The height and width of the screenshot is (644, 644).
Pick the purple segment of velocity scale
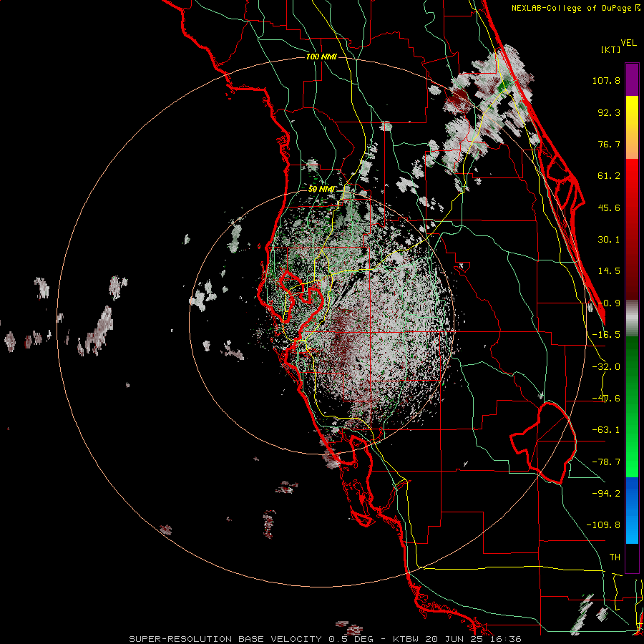[x=632, y=79]
